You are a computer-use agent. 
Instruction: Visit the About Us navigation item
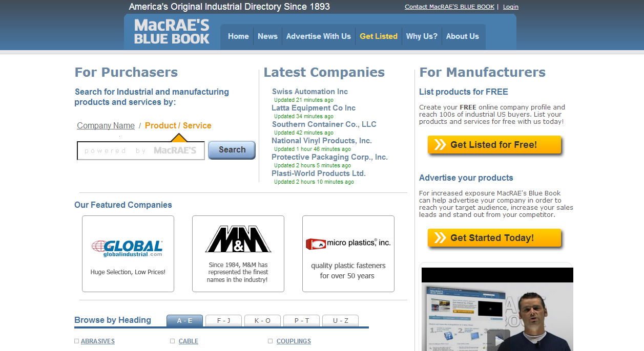click(x=463, y=36)
